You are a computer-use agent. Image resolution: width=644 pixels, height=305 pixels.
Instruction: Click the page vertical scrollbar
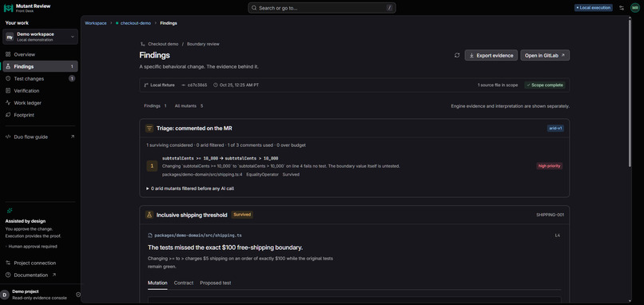pyautogui.click(x=630, y=93)
